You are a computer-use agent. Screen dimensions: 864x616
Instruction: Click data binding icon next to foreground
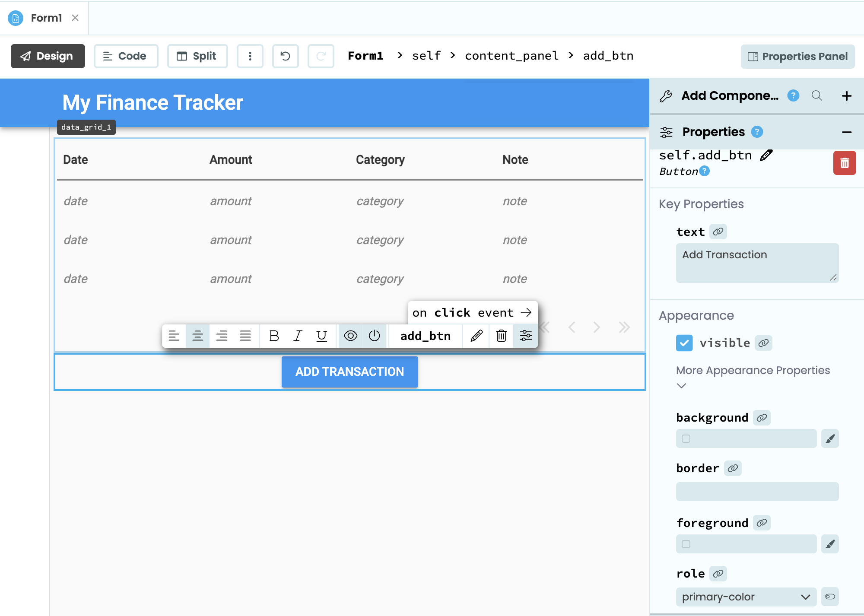tap(762, 523)
